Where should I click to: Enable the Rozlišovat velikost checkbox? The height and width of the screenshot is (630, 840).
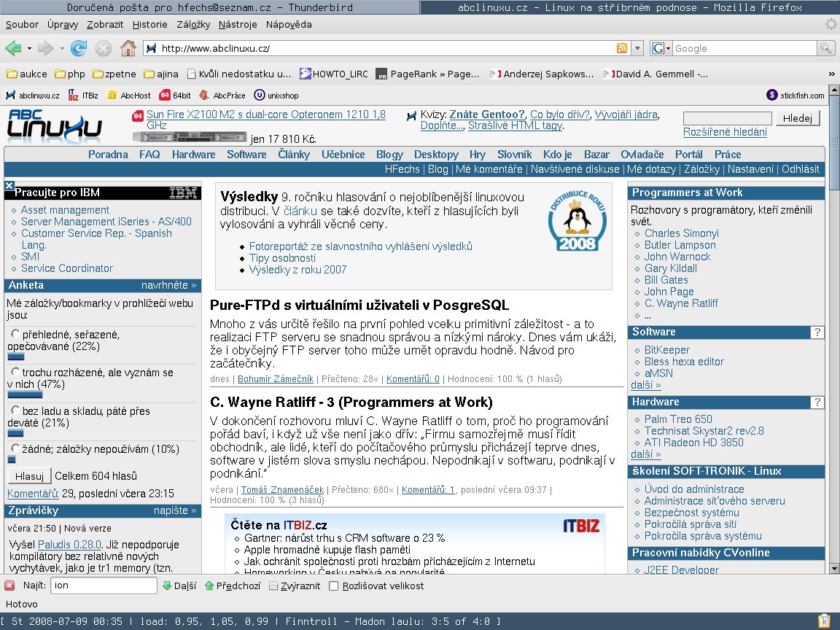[333, 586]
